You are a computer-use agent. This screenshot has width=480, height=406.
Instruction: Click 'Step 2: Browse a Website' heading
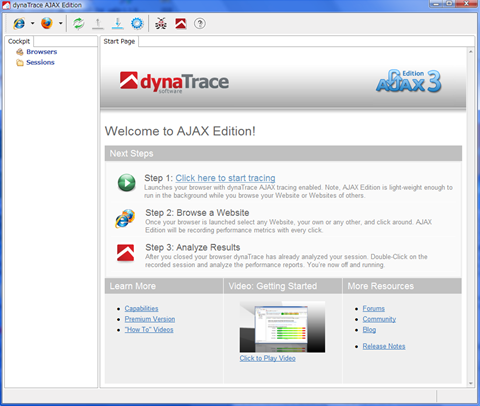point(197,213)
